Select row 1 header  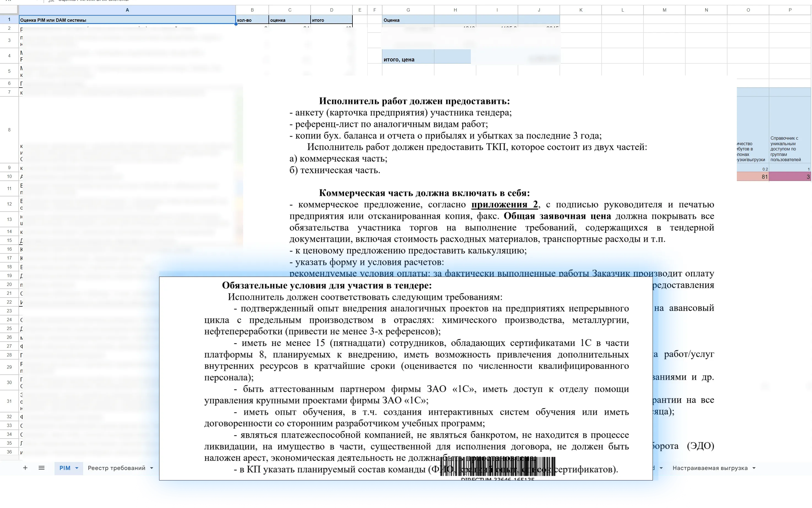tap(9, 20)
